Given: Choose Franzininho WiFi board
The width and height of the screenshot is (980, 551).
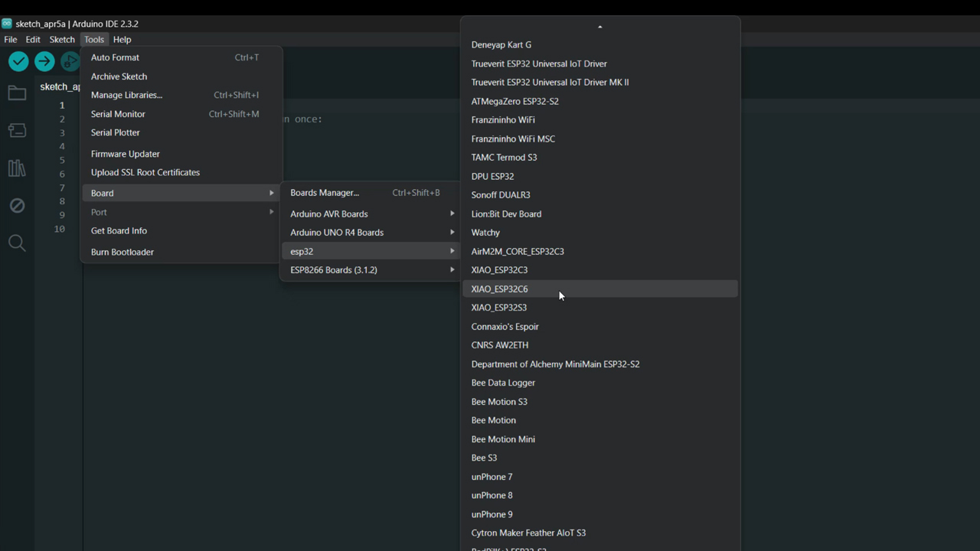Looking at the screenshot, I should 600,120.
